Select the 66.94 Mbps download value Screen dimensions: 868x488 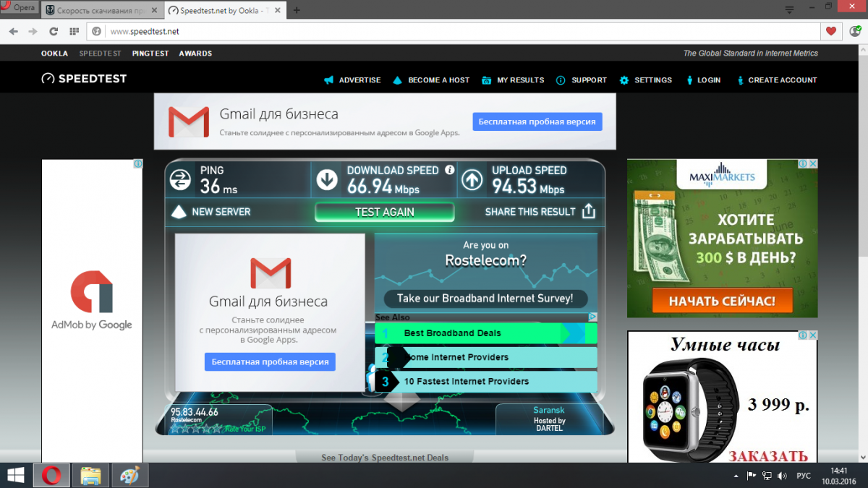(383, 187)
